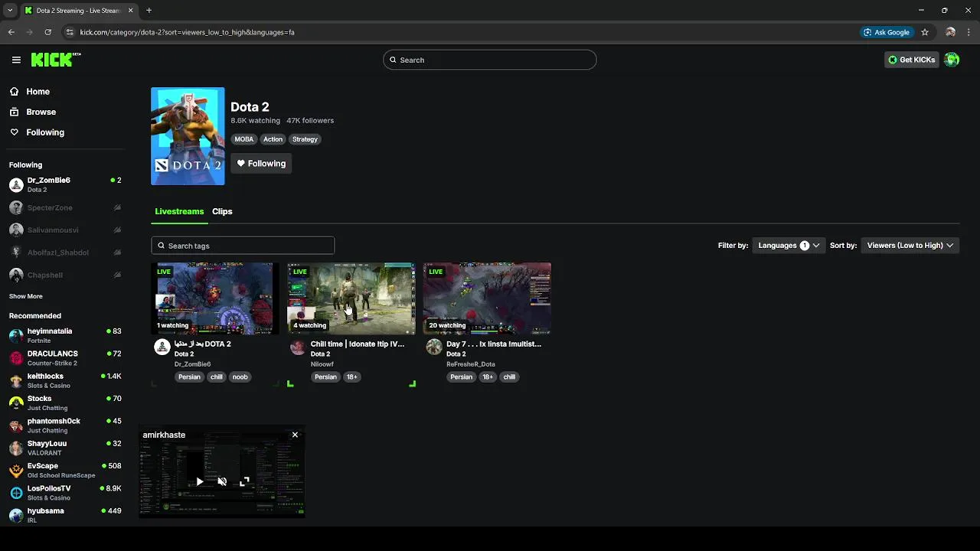980x551 pixels.
Task: Open the Viewers (Low to High) sort dropdown
Action: [910, 246]
